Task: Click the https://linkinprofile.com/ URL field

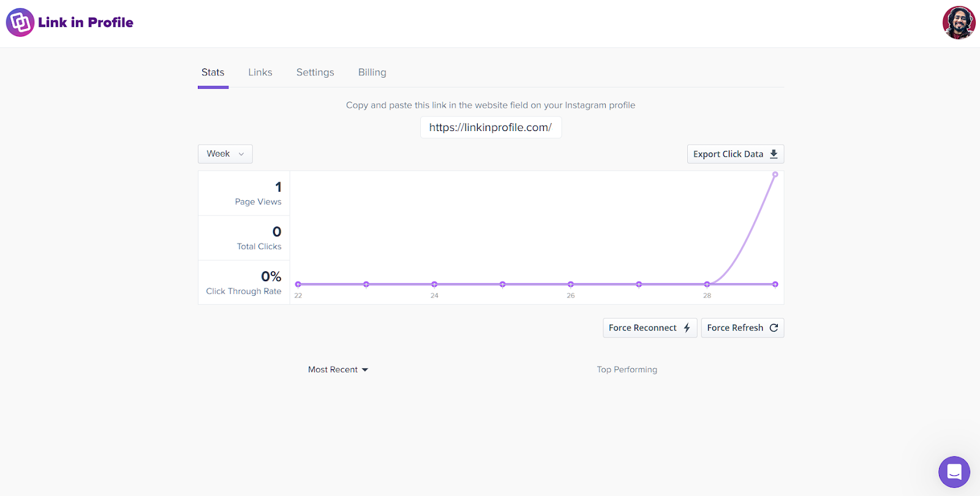Action: click(x=491, y=127)
